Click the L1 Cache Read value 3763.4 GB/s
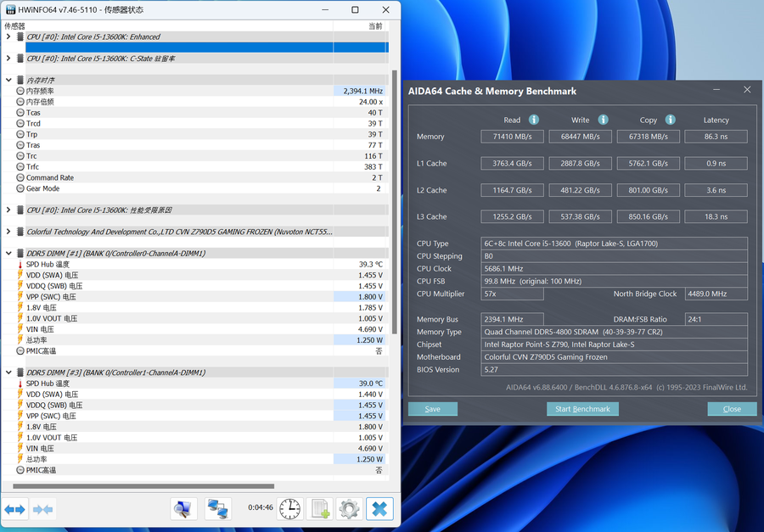Image resolution: width=764 pixels, height=532 pixels. coord(512,164)
